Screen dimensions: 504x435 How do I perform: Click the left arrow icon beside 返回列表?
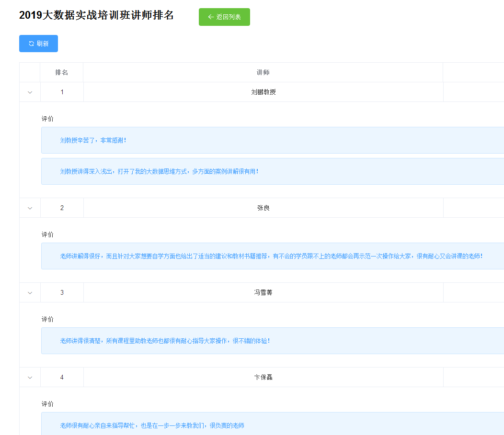[x=210, y=17]
